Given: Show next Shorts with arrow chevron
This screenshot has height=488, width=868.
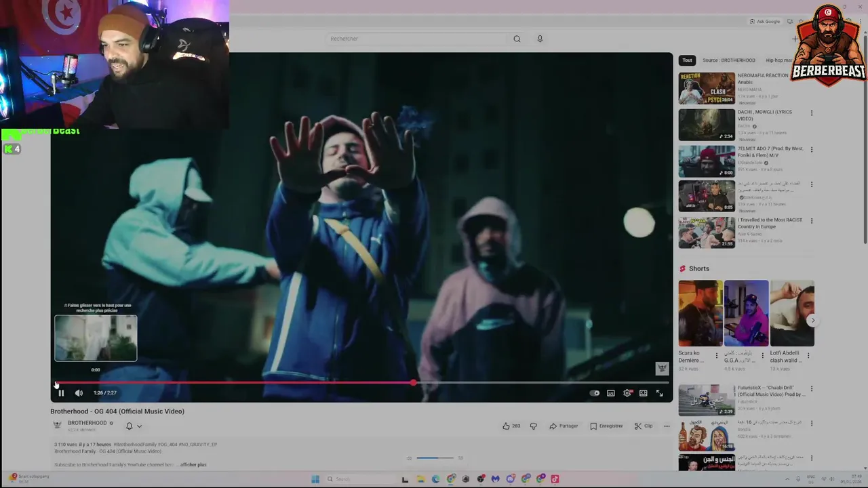Looking at the screenshot, I should [x=812, y=321].
